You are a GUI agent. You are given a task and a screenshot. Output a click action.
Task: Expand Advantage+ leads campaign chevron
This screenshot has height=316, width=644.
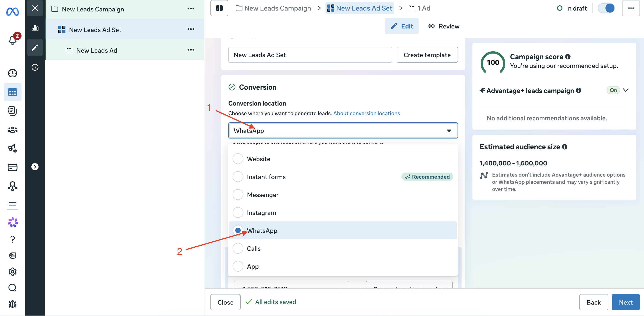coord(626,90)
